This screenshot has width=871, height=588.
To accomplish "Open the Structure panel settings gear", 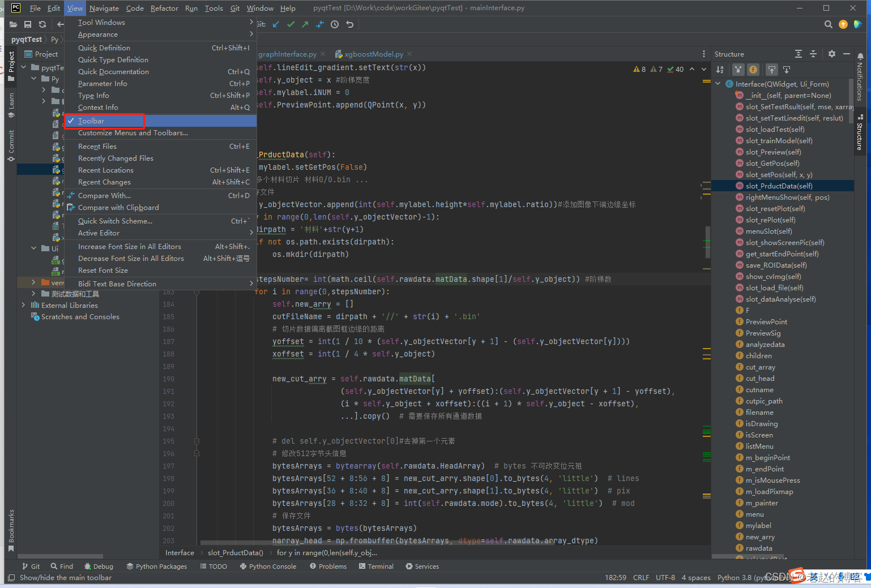I will (x=831, y=54).
